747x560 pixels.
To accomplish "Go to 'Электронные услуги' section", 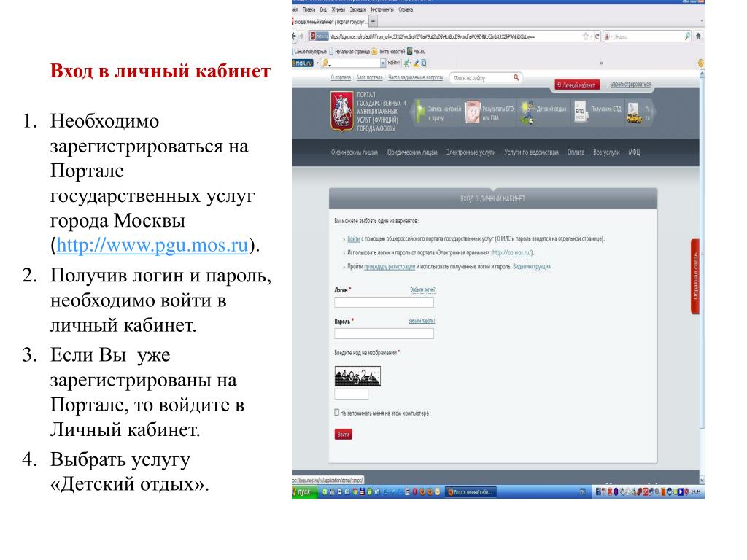I will (x=471, y=152).
